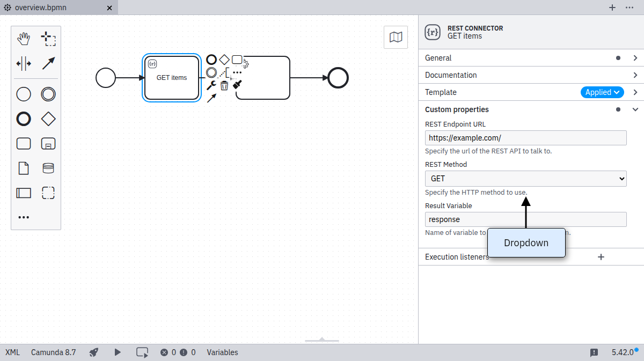Open the Applied template dropdown
This screenshot has width=644, height=361.
[602, 92]
